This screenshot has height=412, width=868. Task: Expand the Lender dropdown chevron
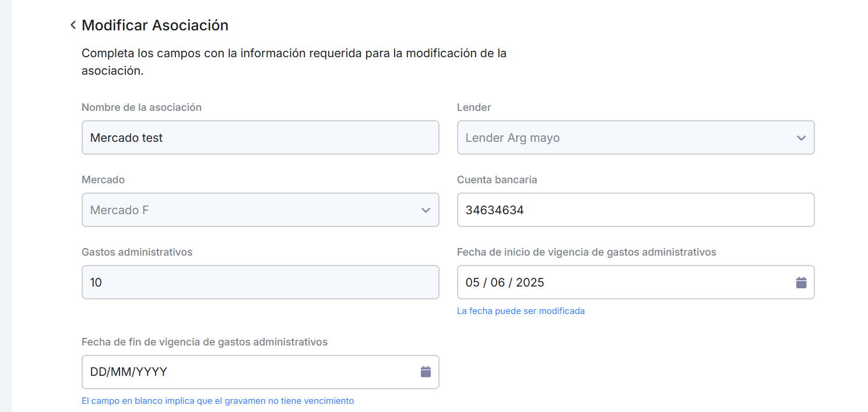(x=801, y=138)
